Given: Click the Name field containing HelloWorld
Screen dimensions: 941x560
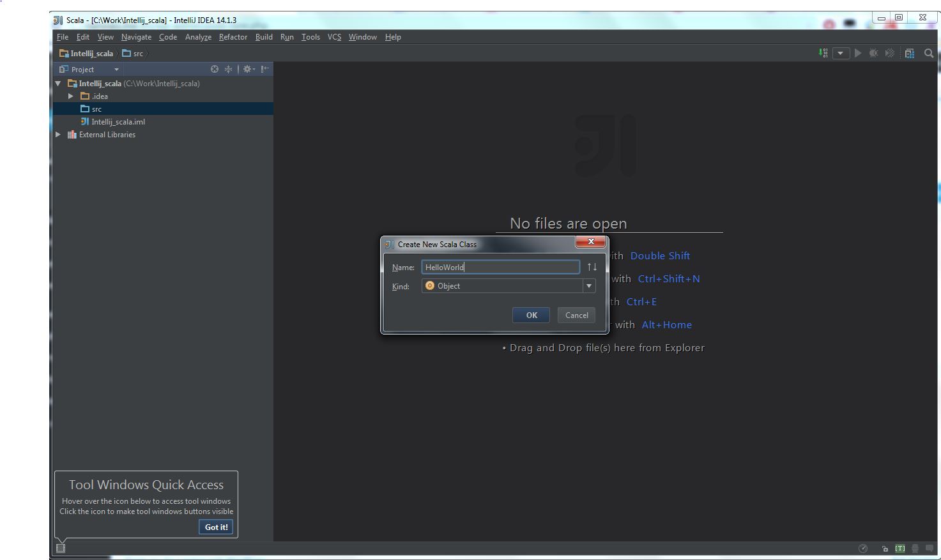Looking at the screenshot, I should (x=501, y=267).
